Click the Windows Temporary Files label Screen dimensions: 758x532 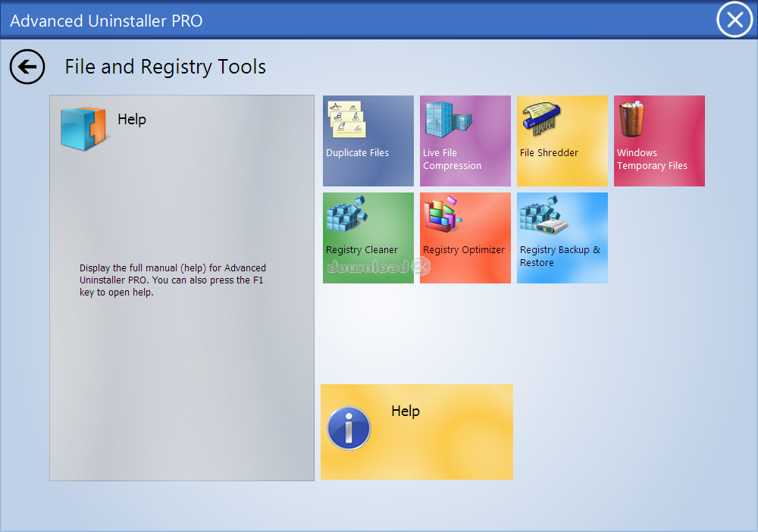pyautogui.click(x=652, y=159)
